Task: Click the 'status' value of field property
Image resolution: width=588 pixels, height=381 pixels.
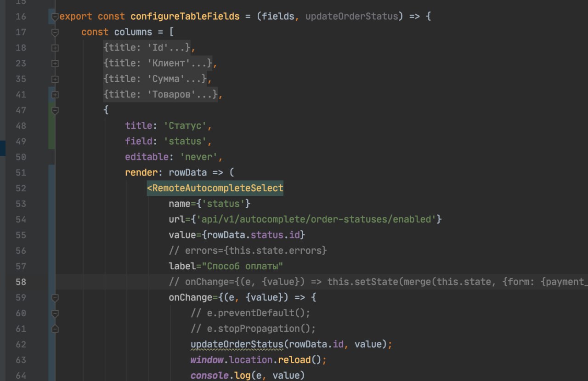Action: (185, 142)
